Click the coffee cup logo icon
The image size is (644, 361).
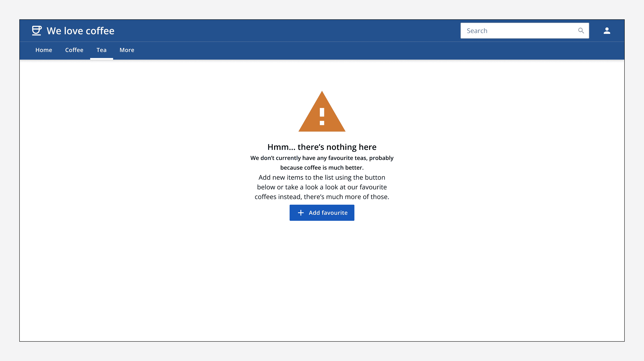37,31
